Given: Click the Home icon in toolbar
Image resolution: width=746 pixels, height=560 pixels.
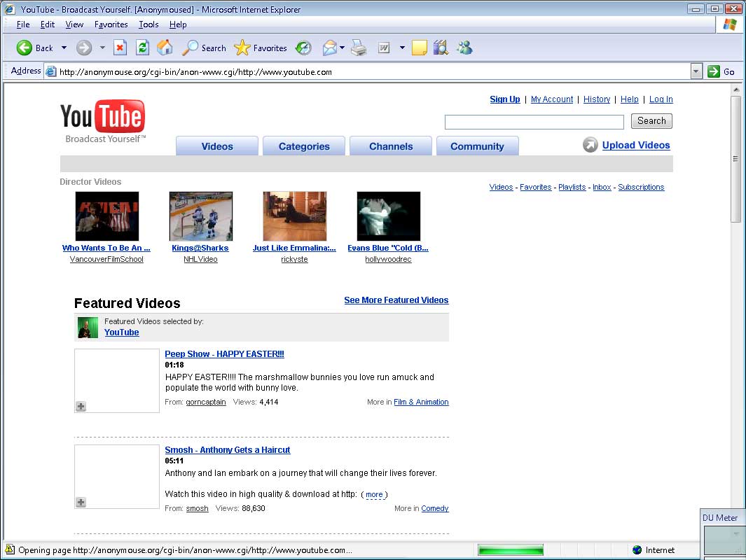Looking at the screenshot, I should click(165, 48).
